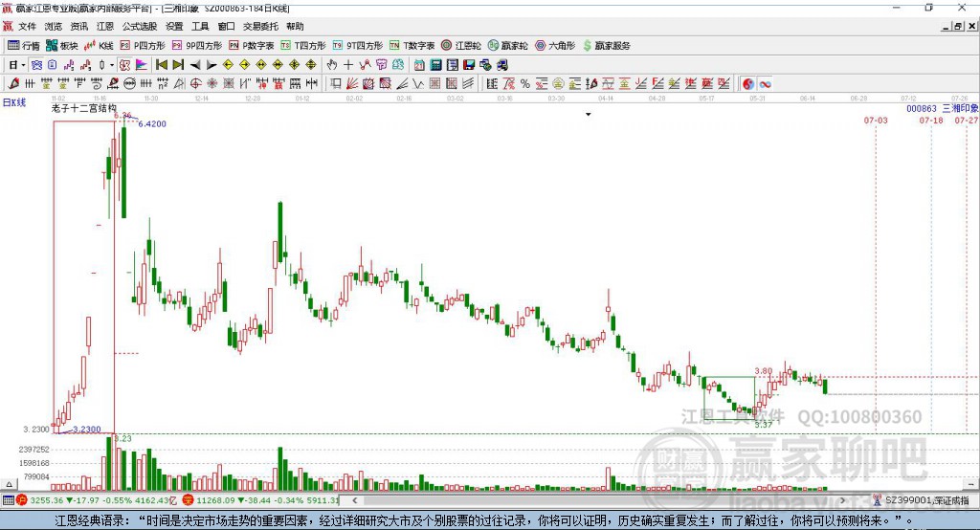980x530 pixels.
Task: Click the 07-18 date marker
Action: pyautogui.click(x=930, y=120)
